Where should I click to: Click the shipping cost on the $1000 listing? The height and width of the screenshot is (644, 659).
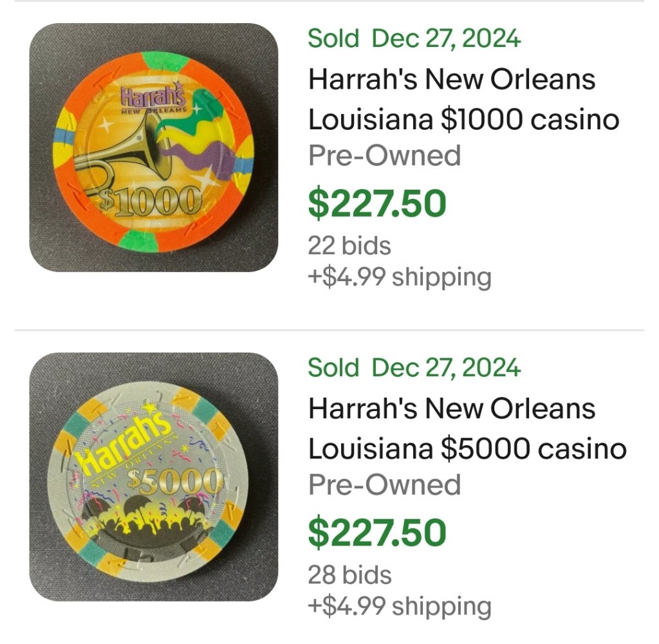pyautogui.click(x=399, y=277)
